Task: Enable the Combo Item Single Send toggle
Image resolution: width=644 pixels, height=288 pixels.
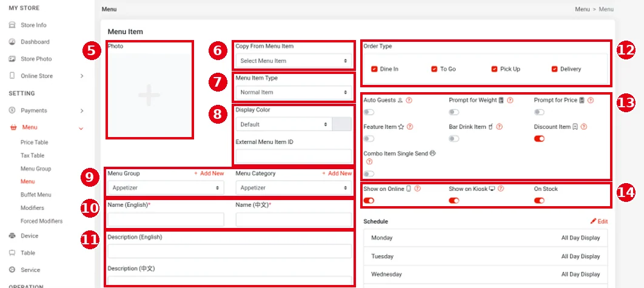Action: [x=369, y=174]
